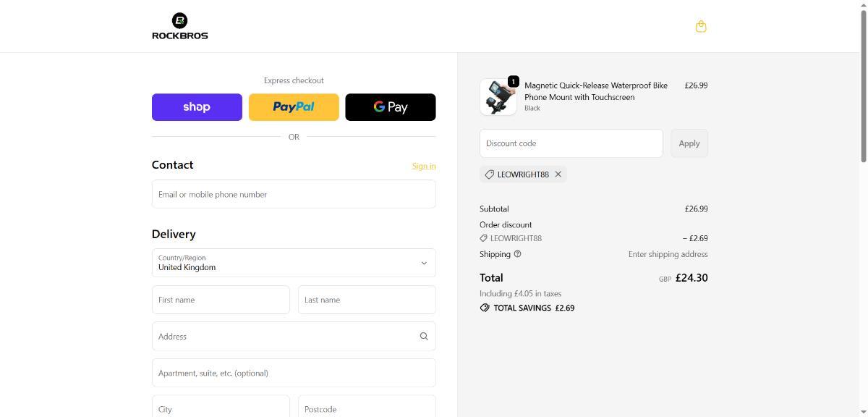The width and height of the screenshot is (868, 417).
Task: Check out with Google Pay
Action: pos(391,107)
